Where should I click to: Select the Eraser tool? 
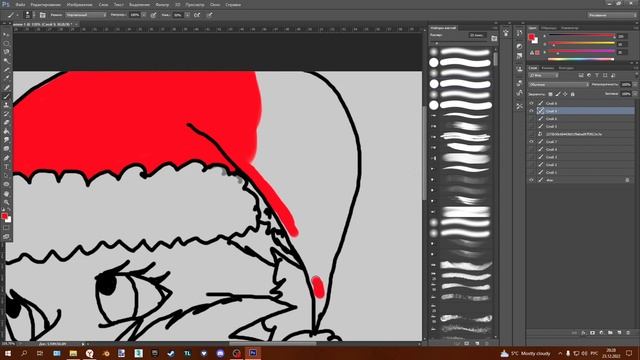pyautogui.click(x=7, y=122)
